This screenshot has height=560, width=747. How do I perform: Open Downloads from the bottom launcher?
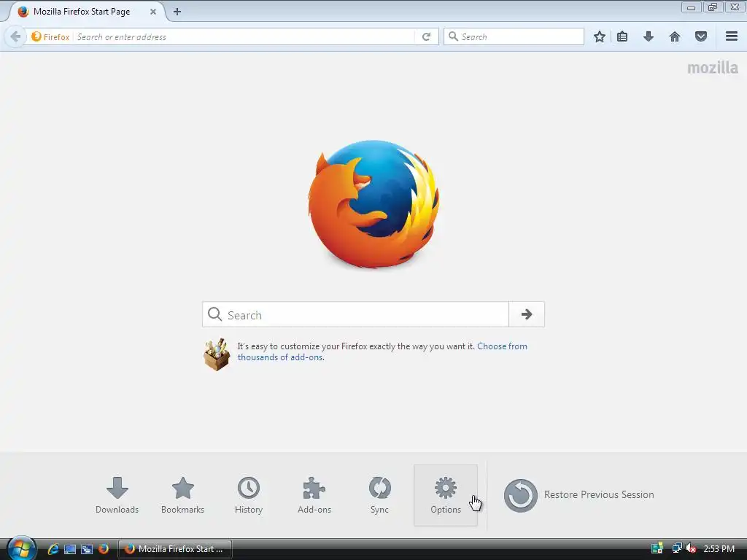117,495
